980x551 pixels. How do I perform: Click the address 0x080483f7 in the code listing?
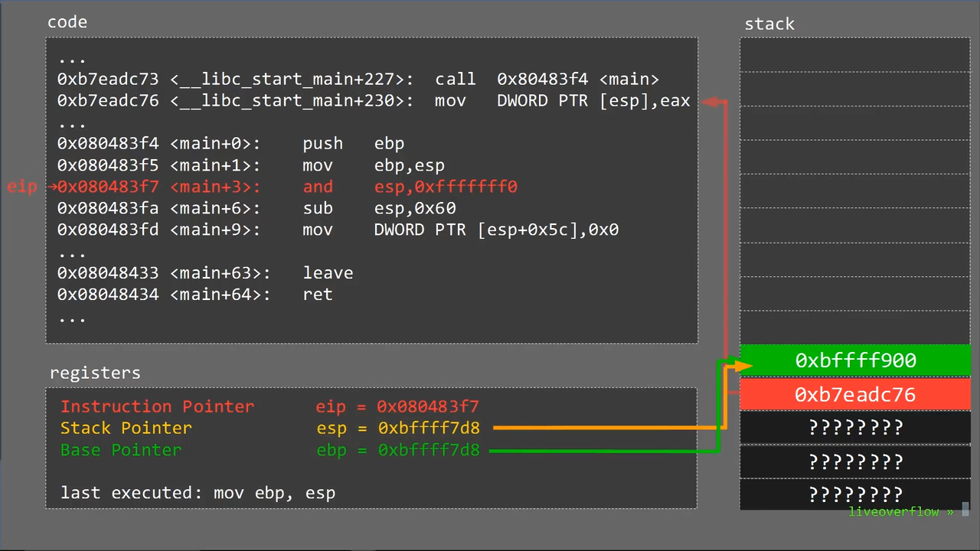coord(108,187)
